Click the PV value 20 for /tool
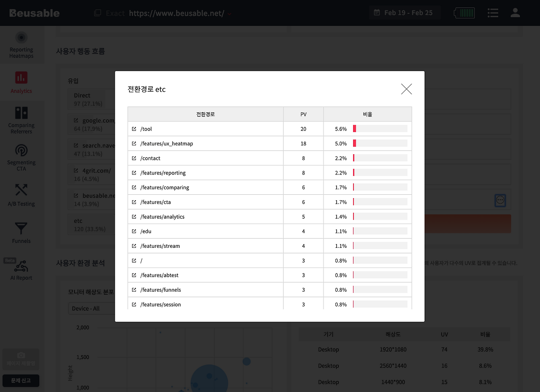Image resolution: width=540 pixels, height=392 pixels. coord(303,129)
